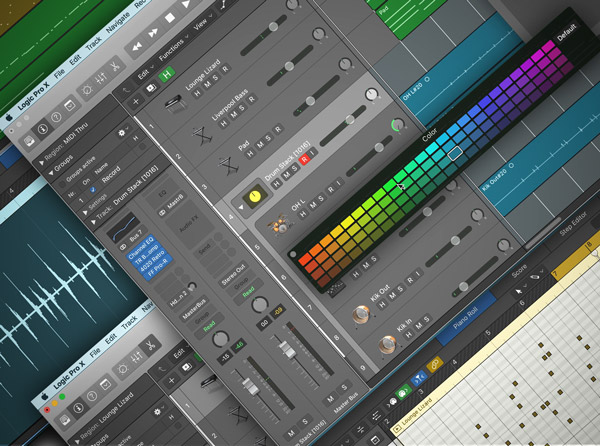Click the Toolbar icon in upper Logic window
Viewport: 600px width, 446px height.
pos(70,105)
